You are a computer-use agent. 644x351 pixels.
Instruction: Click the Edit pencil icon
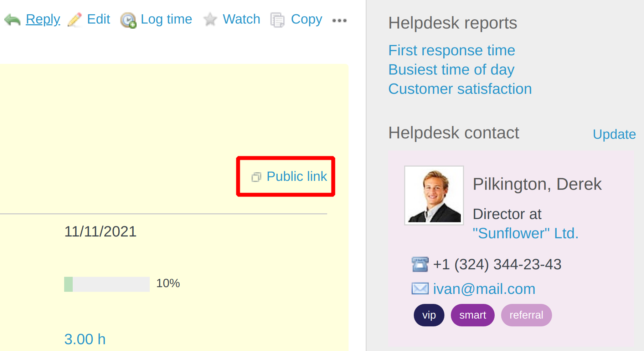75,20
